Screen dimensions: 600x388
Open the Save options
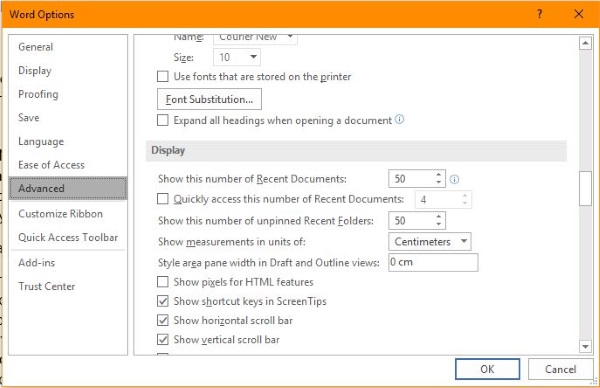[x=68, y=118]
